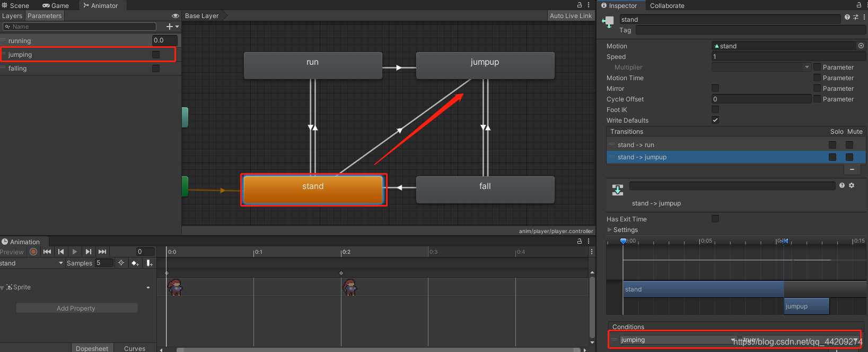This screenshot has height=352, width=868.
Task: Click the Add Keyframe icon
Action: click(135, 263)
